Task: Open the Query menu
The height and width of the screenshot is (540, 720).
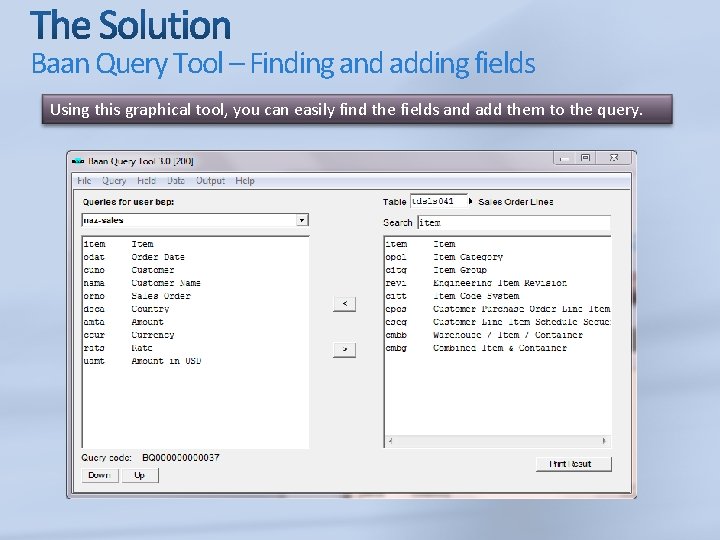Action: pos(114,180)
